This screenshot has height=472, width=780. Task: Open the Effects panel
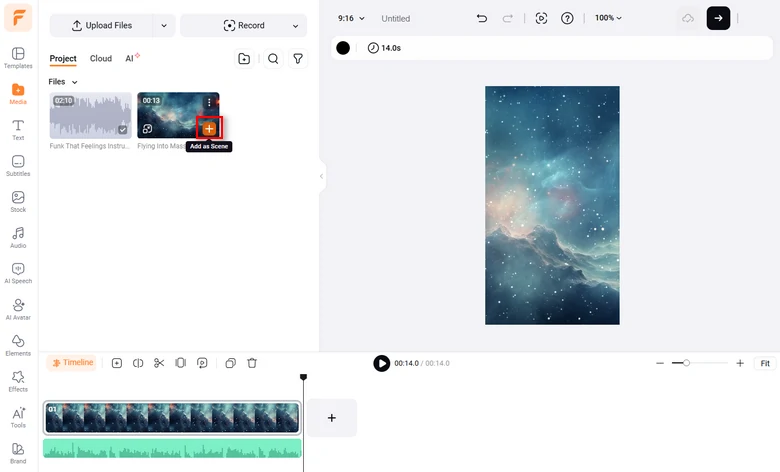[x=18, y=381]
